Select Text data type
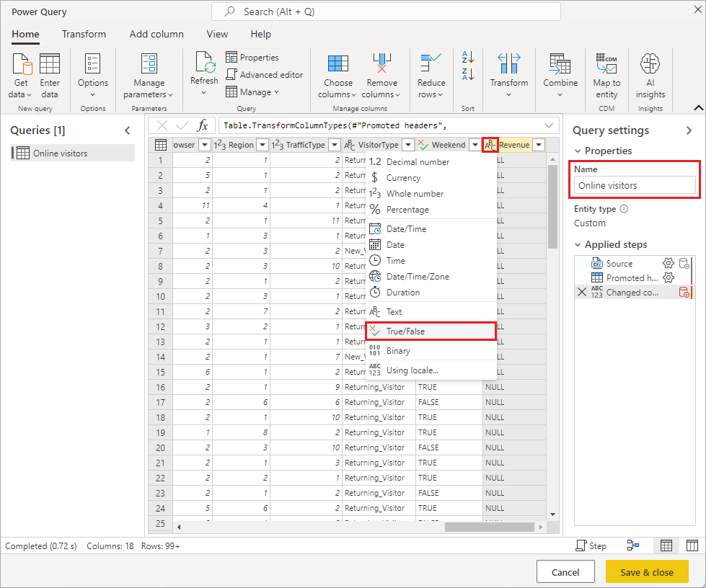This screenshot has height=588, width=706. [431, 312]
